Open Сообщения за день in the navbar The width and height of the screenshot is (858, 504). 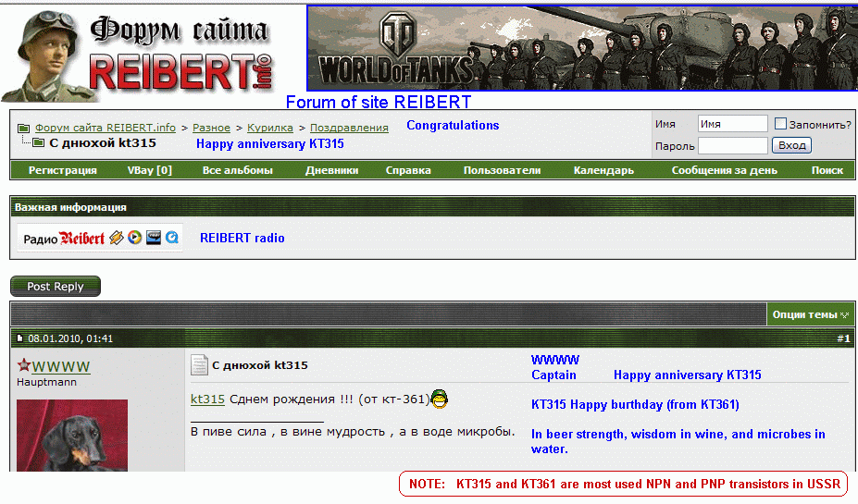tap(725, 170)
